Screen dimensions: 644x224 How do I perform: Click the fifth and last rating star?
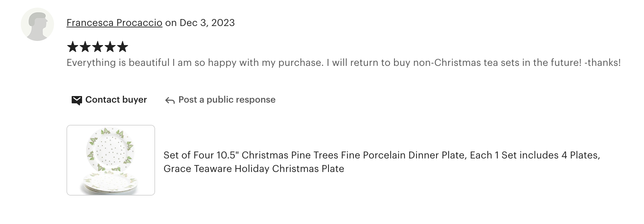coord(123,47)
